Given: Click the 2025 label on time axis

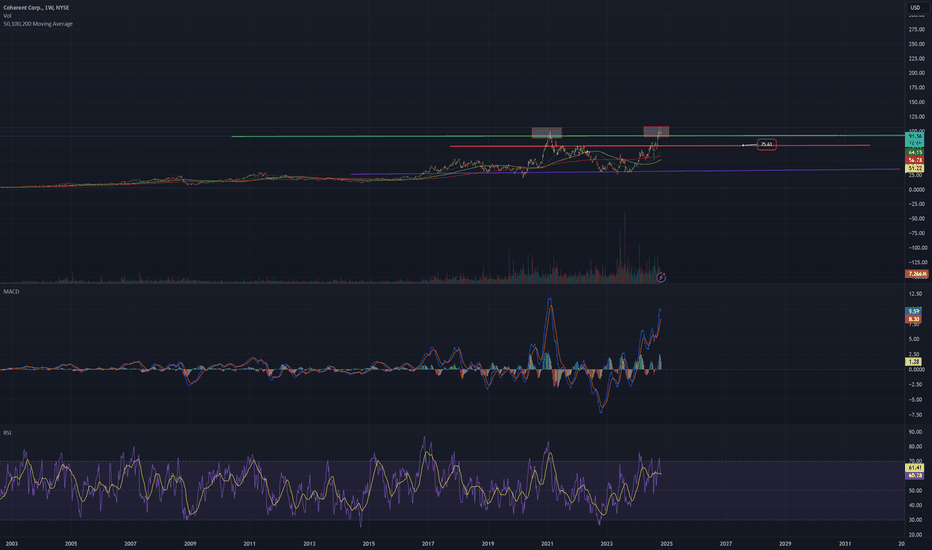Looking at the screenshot, I should (666, 543).
